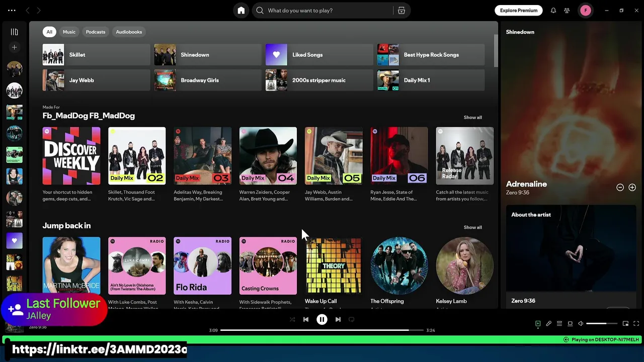The width and height of the screenshot is (644, 362).
Task: Open the miniplayer icon
Action: pos(625,324)
